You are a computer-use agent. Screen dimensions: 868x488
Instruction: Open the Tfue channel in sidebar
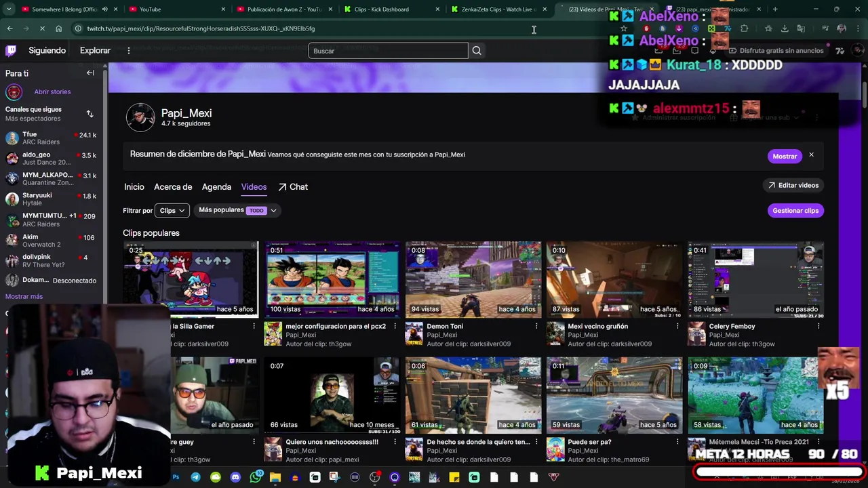click(x=52, y=138)
